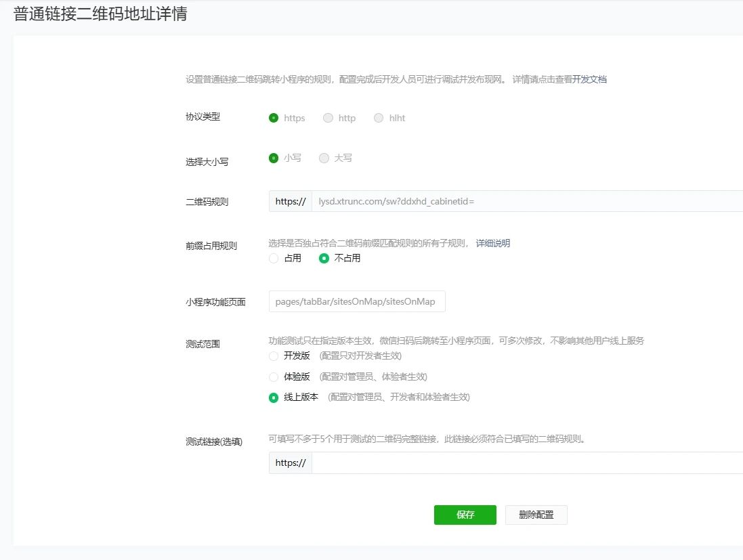Choose the hlht protocol option
743x560 pixels.
[x=379, y=118]
